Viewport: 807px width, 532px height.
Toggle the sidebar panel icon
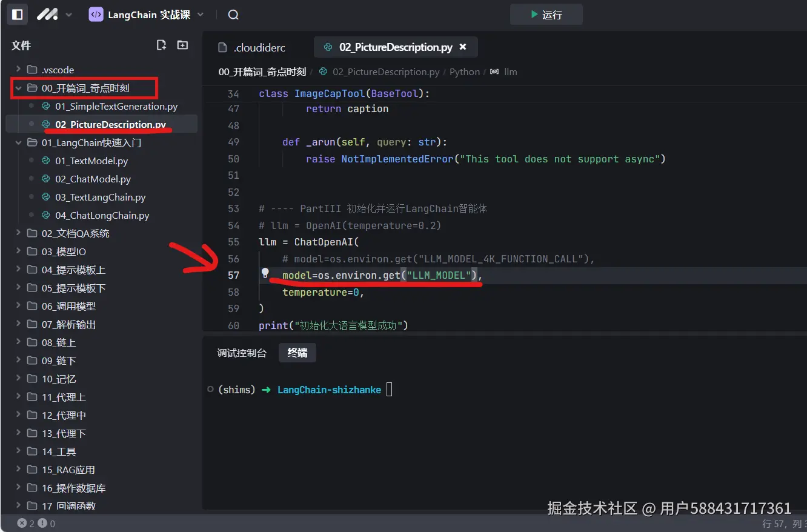pos(18,14)
